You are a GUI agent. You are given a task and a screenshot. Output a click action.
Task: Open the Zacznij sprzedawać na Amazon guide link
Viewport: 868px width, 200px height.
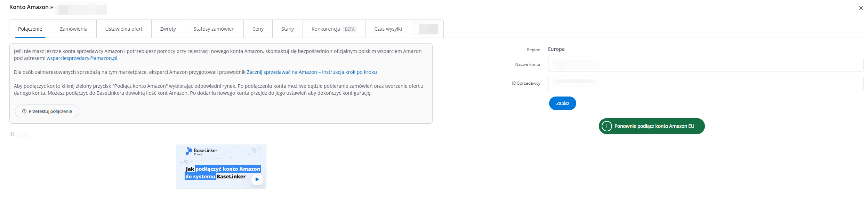click(312, 72)
